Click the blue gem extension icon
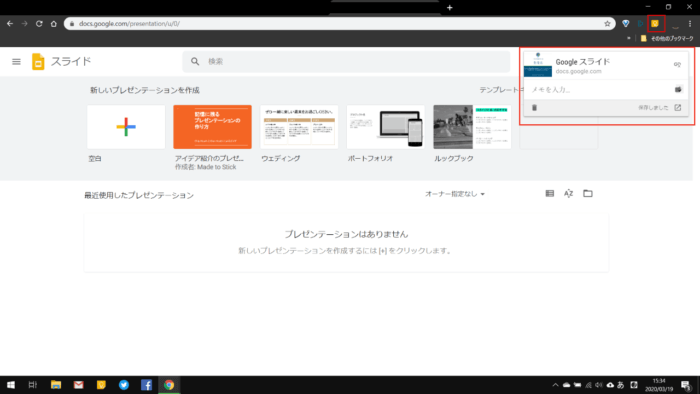The width and height of the screenshot is (700, 394). [x=625, y=24]
